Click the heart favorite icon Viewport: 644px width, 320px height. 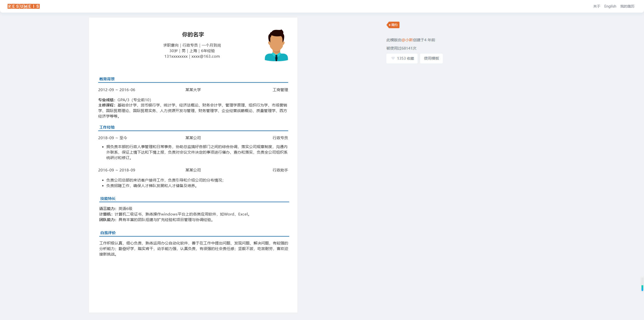[393, 58]
